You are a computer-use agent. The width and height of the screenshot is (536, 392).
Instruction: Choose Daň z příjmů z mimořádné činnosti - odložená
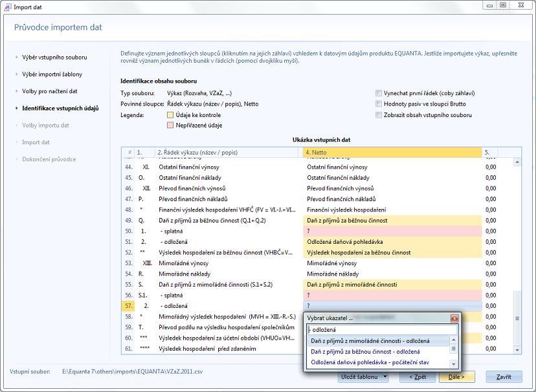(379, 341)
